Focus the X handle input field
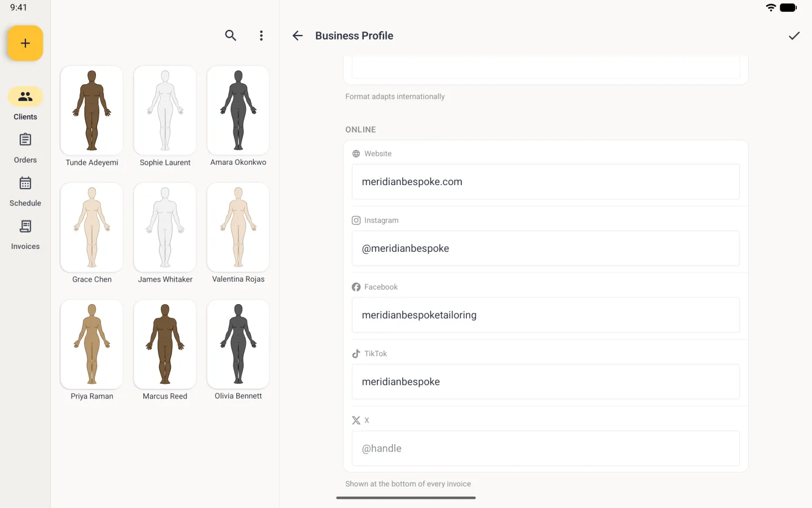Screen dimensions: 812x508 546,448
